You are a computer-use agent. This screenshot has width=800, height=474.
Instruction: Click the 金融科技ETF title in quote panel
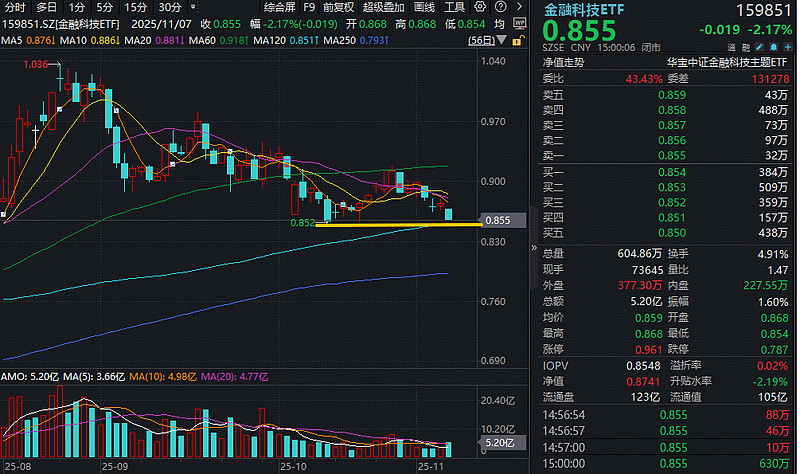click(584, 10)
